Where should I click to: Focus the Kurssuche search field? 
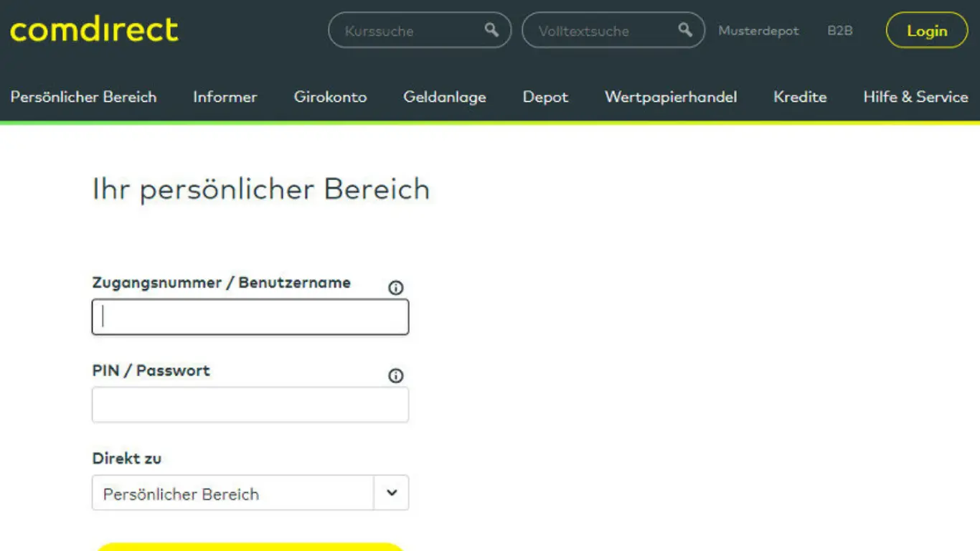click(420, 30)
